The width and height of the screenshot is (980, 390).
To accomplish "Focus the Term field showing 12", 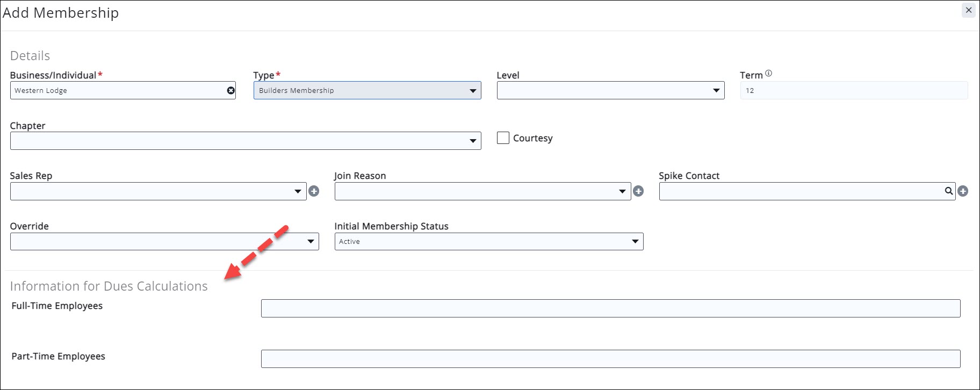I will [x=853, y=91].
